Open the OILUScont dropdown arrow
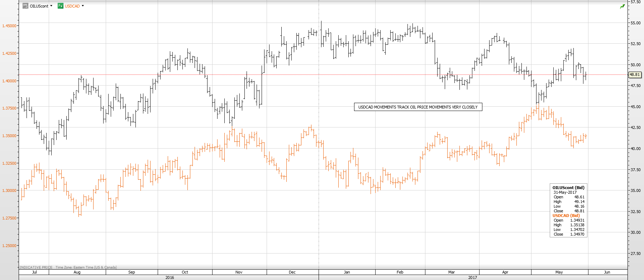Screen dimensions: 644x280 tap(51, 6)
